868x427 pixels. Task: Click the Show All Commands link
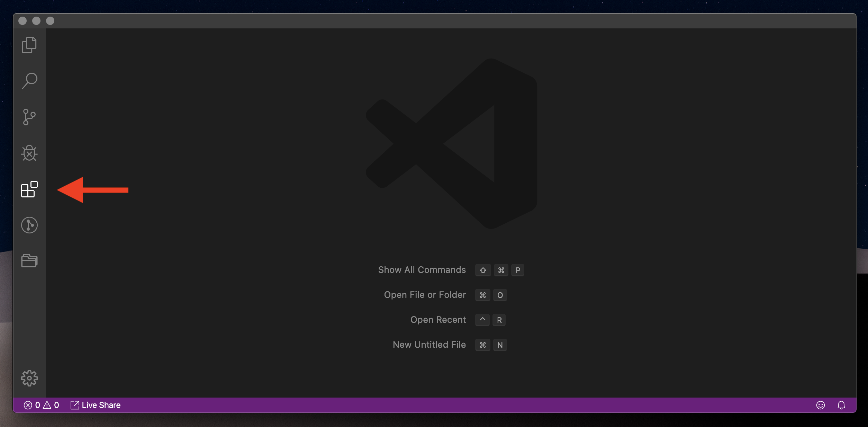(422, 270)
